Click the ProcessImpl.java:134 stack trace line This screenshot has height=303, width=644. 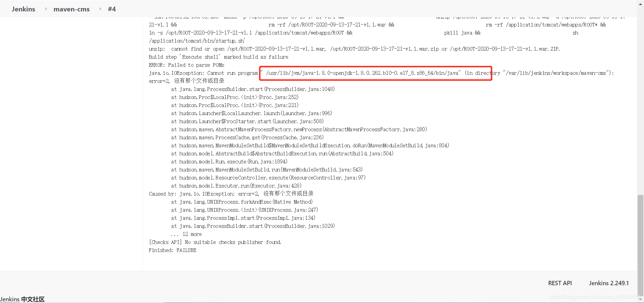(243, 218)
